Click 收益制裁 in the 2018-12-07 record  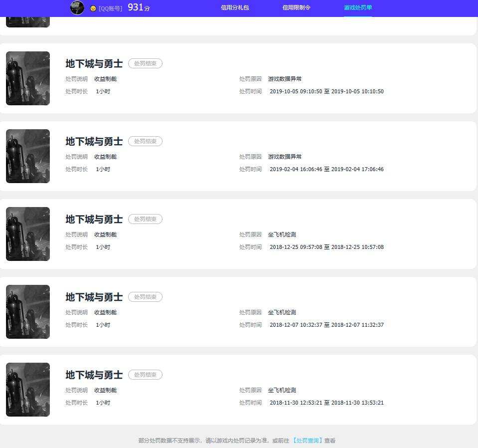(x=106, y=312)
